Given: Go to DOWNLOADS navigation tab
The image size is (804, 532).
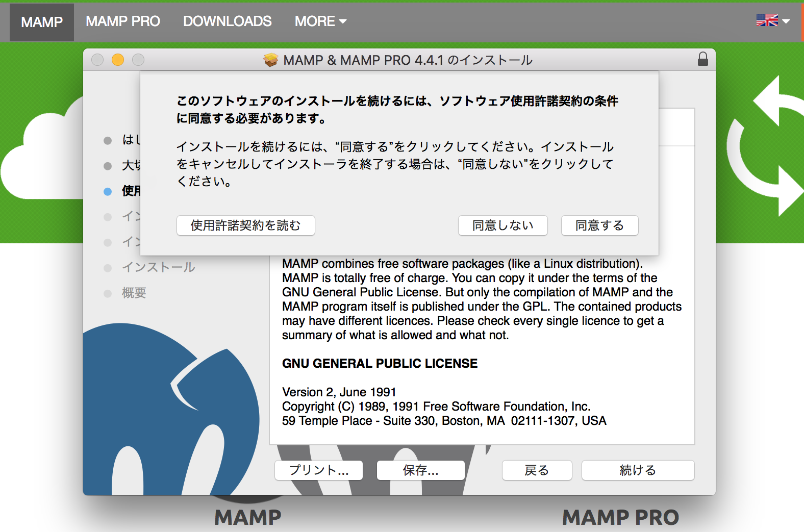Looking at the screenshot, I should (x=228, y=21).
